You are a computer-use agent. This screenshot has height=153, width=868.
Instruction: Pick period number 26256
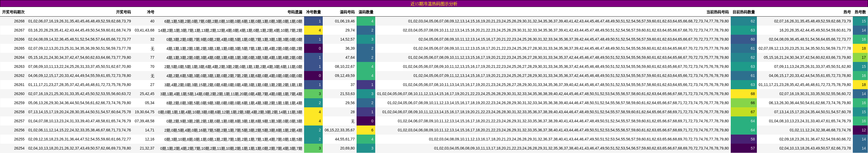pos(19,130)
